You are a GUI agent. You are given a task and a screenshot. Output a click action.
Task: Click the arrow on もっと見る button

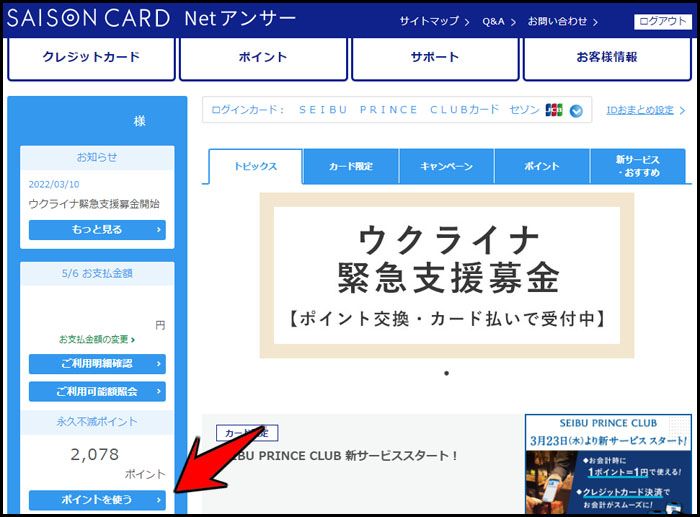pos(158,229)
